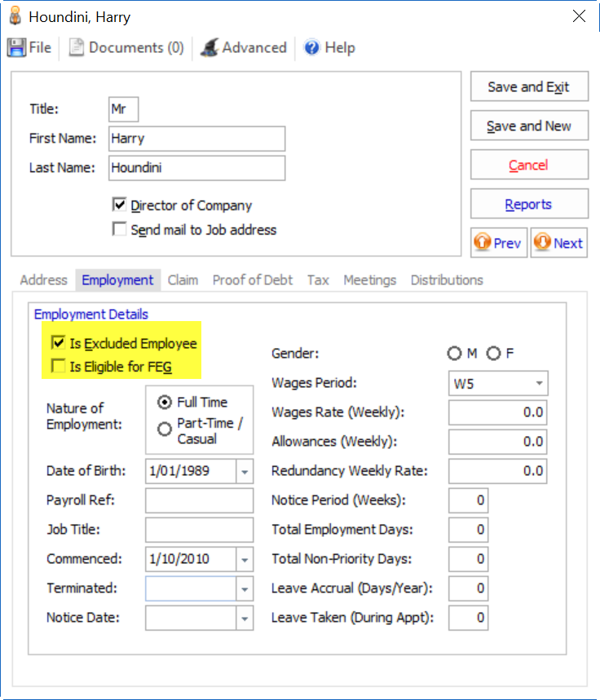Toggle Director of Company checkbox
600x700 pixels.
point(120,205)
